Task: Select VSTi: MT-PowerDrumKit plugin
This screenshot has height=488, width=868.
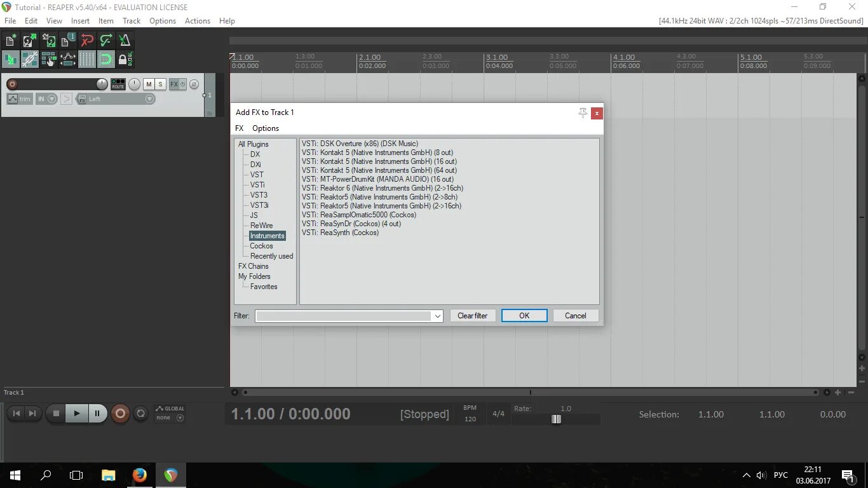Action: click(x=378, y=179)
